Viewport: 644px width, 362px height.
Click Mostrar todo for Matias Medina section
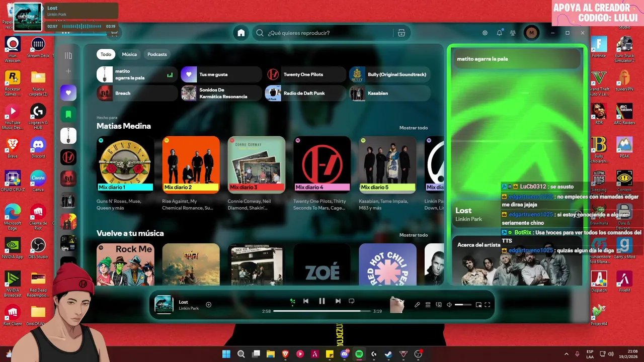coord(414,128)
